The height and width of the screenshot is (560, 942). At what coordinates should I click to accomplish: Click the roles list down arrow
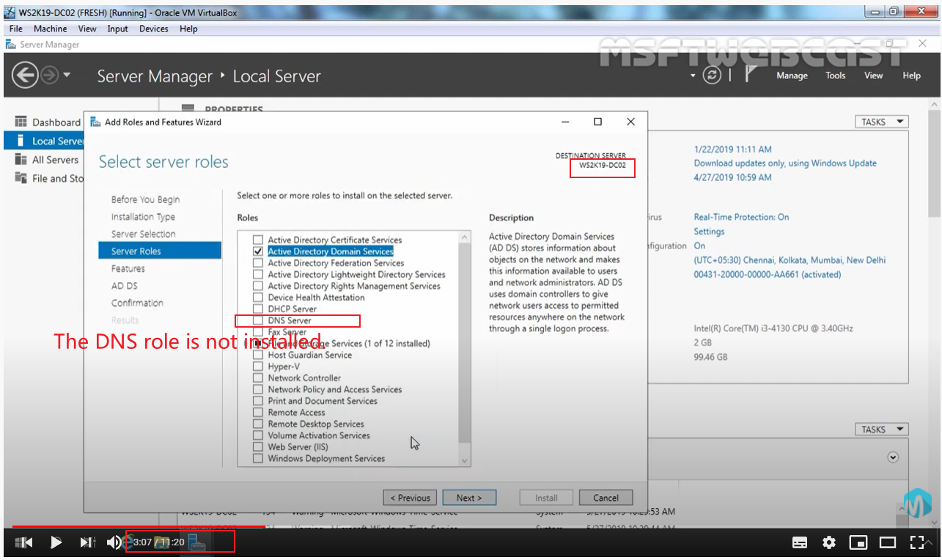(464, 460)
